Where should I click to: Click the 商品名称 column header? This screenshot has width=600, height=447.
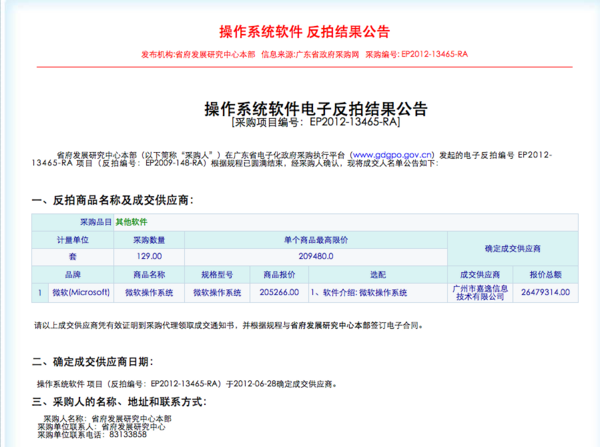pyautogui.click(x=149, y=274)
